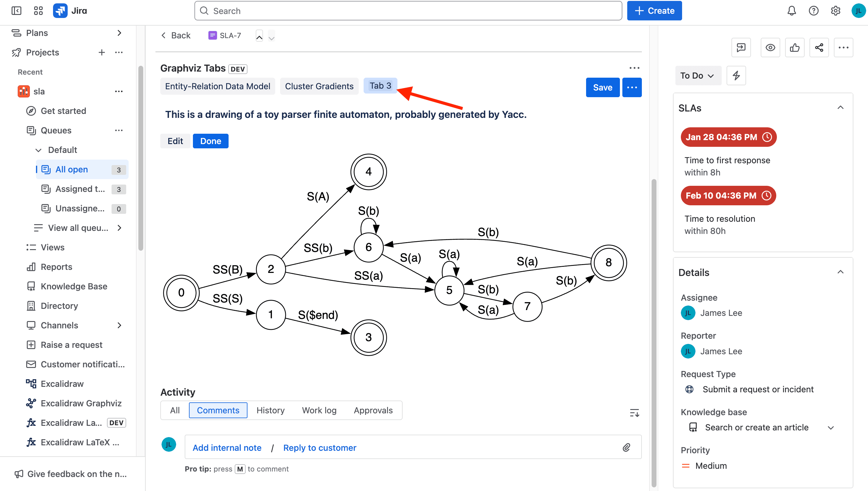Open the All open queue

(x=82, y=169)
